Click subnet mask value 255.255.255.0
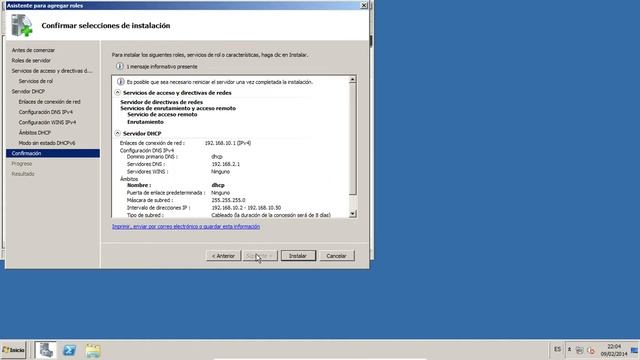Screen dimensions: 640x360 (228, 200)
